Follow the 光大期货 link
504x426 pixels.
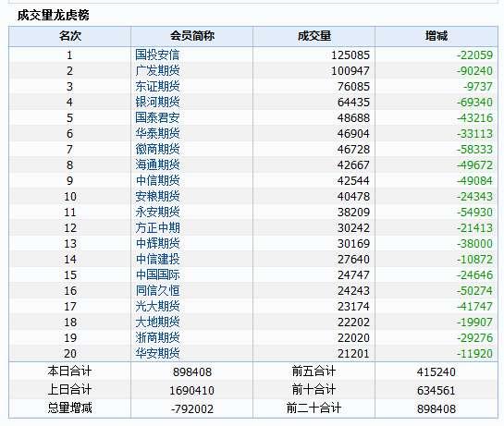coord(157,307)
